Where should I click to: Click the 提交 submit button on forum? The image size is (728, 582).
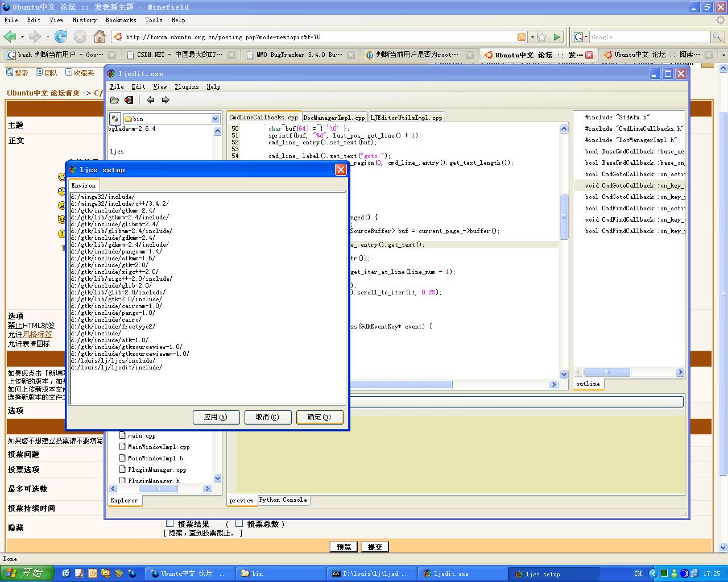tap(375, 547)
